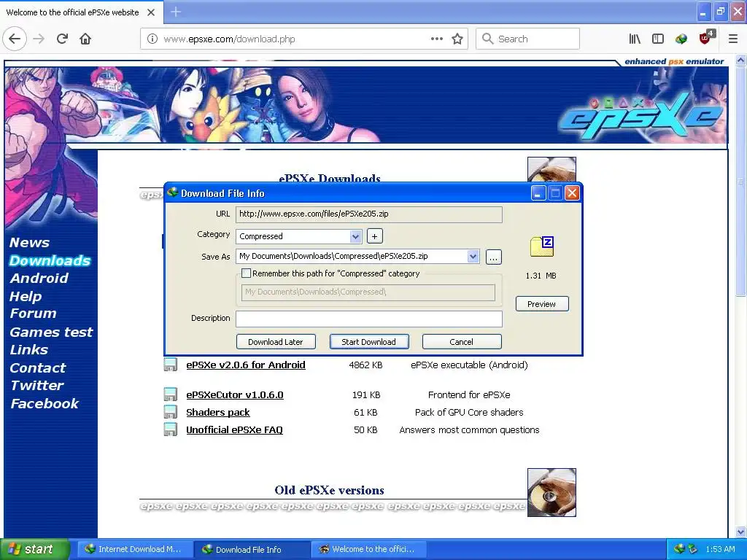Open ePSXeCutor v1.0.6.0 link
This screenshot has height=560, width=747.
point(235,394)
